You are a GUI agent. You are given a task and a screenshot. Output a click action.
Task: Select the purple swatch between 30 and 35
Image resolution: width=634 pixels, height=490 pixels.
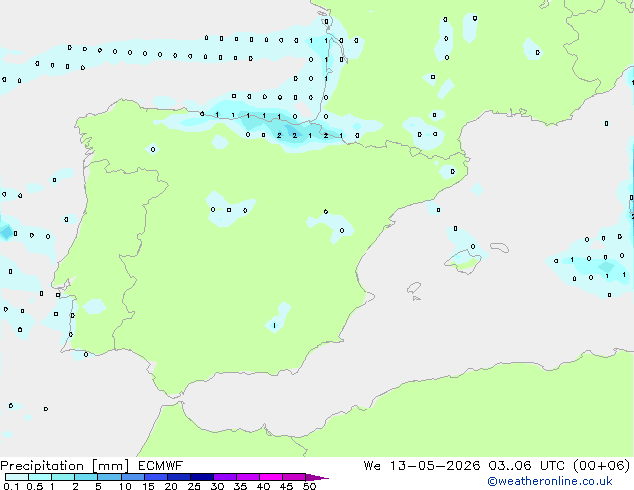point(225,477)
